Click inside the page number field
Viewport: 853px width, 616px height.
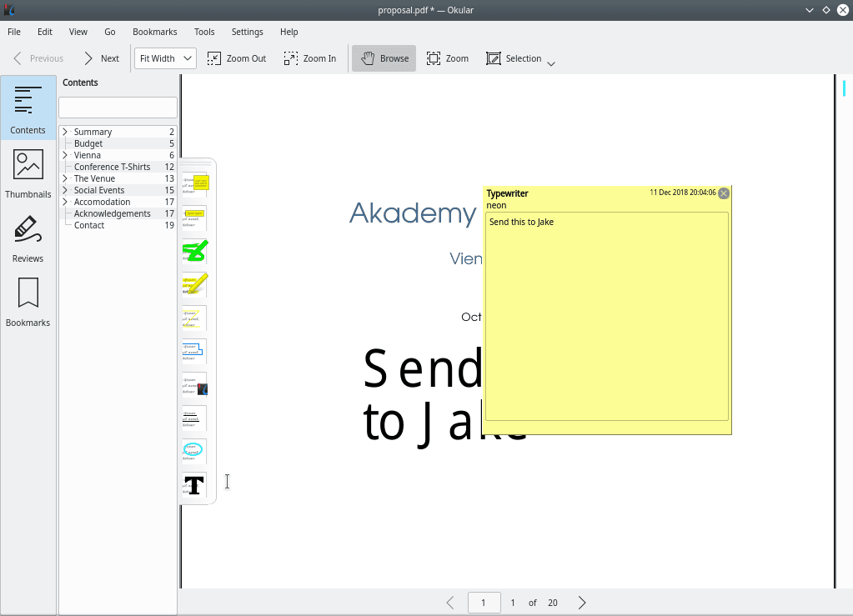[x=484, y=602]
